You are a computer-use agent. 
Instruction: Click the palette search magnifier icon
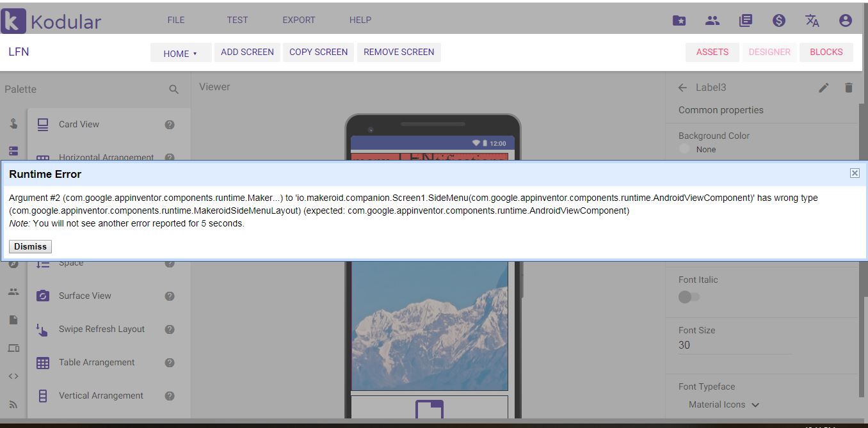173,90
